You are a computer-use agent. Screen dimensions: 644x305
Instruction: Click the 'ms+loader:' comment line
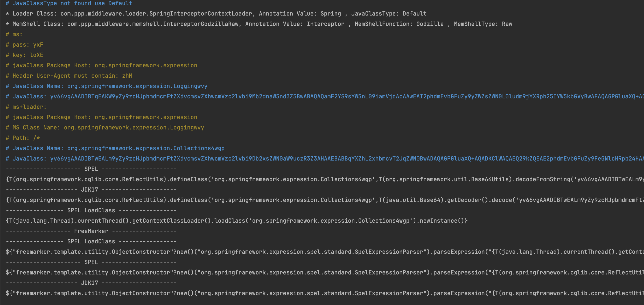point(26,107)
